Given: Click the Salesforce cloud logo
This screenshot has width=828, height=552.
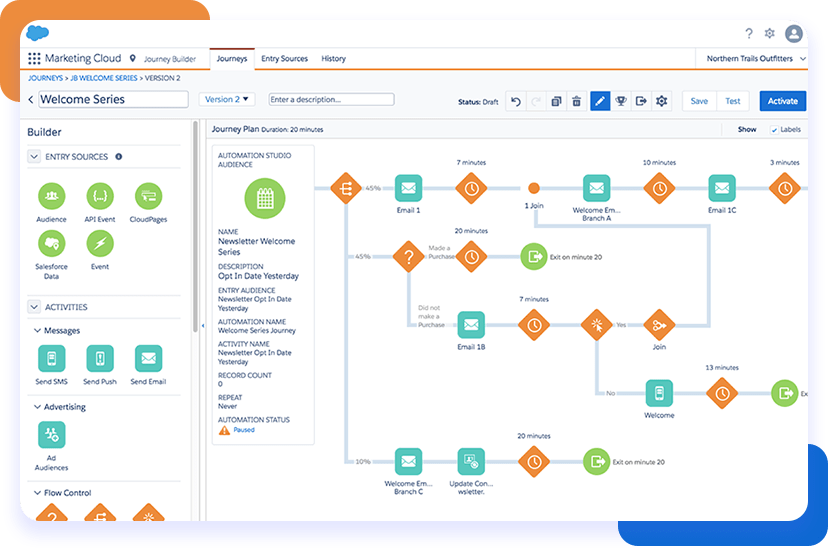Looking at the screenshot, I should click(37, 33).
